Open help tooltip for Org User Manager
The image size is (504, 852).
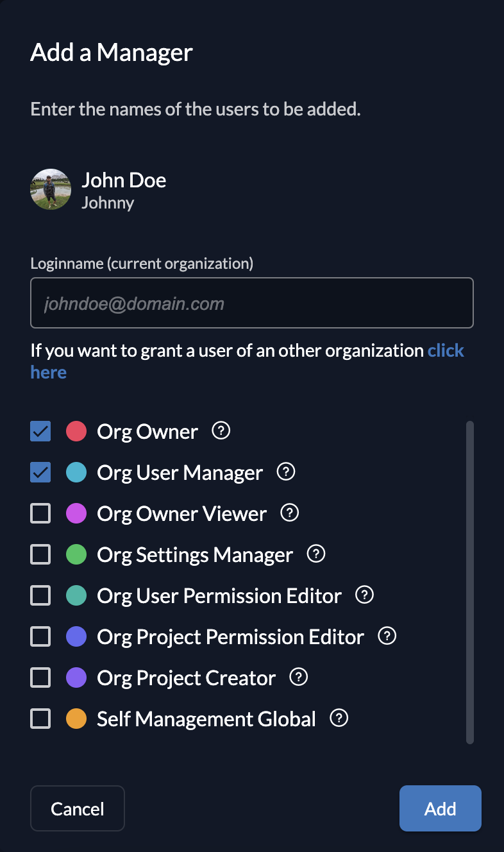click(285, 472)
